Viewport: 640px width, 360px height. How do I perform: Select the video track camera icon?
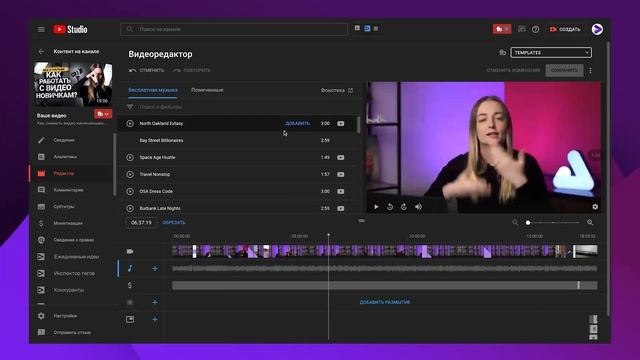pyautogui.click(x=130, y=251)
